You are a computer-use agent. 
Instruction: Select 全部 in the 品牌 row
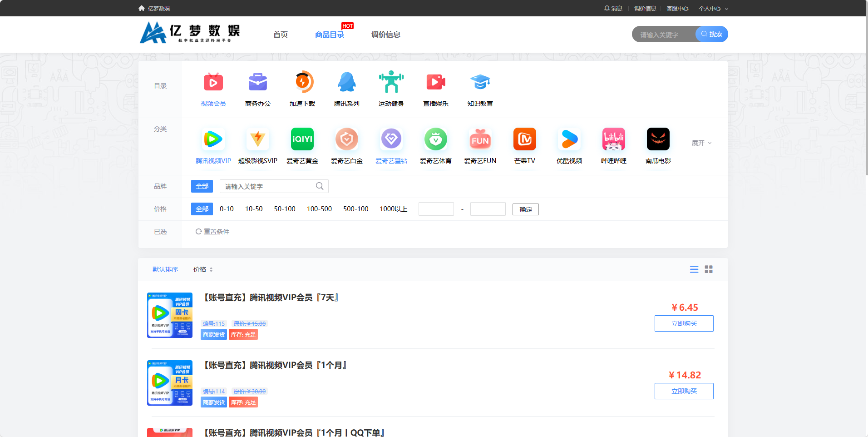(202, 186)
